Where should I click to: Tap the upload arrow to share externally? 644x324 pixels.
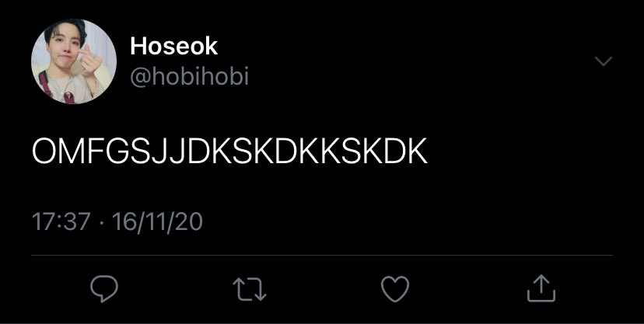pyautogui.click(x=541, y=289)
